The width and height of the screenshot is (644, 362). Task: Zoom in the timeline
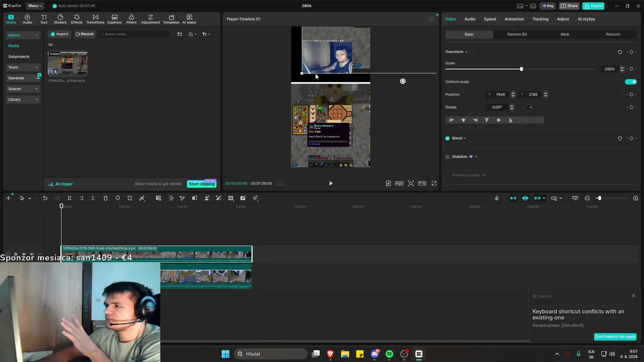635,198
